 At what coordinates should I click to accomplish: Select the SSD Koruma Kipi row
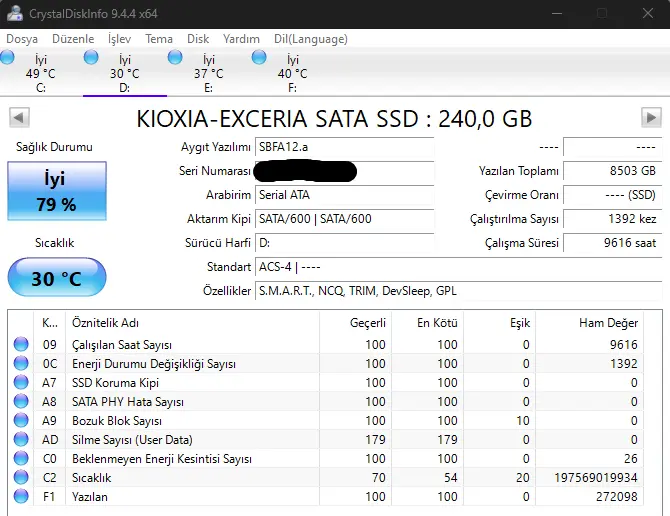click(328, 382)
